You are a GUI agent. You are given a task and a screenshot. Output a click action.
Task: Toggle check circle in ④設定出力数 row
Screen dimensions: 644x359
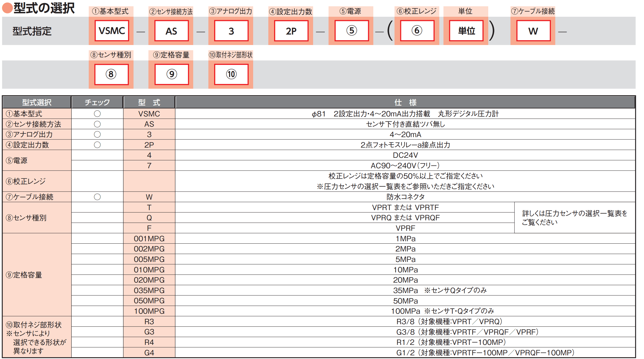[x=97, y=145]
